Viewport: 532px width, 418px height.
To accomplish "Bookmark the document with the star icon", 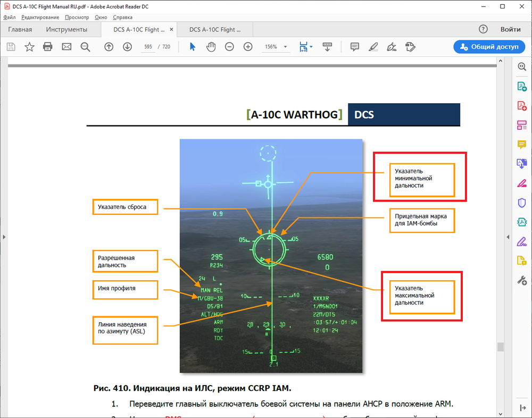I will tap(29, 47).
